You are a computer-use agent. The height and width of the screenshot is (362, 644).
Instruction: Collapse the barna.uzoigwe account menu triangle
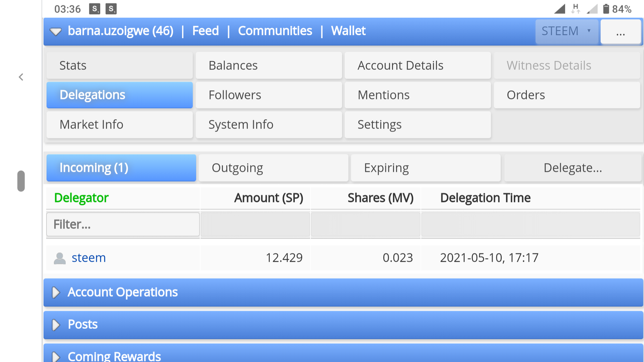point(56,31)
